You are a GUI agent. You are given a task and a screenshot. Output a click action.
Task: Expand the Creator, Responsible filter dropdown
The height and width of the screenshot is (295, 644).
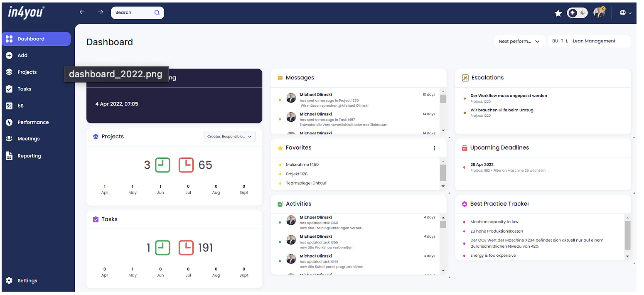229,136
